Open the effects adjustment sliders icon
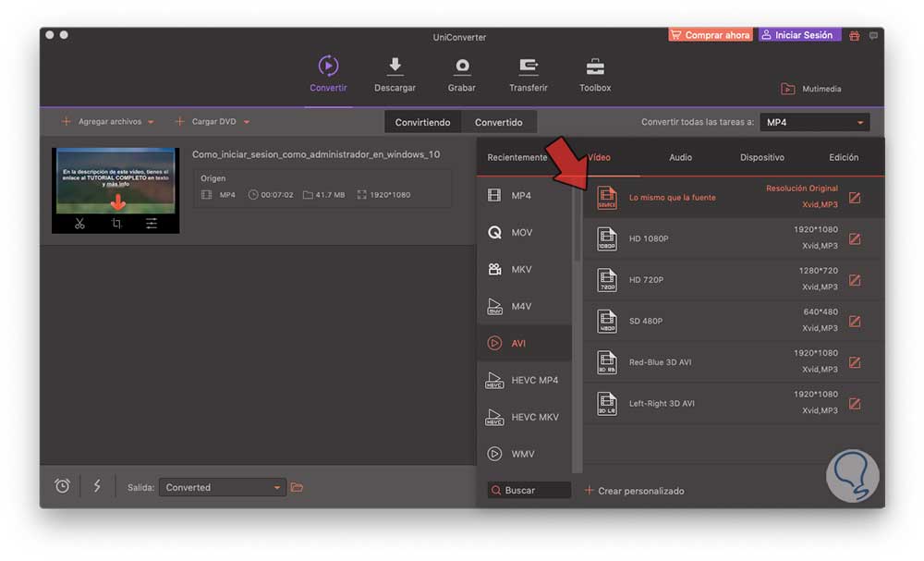Screen dimensions: 924x561 tap(152, 224)
